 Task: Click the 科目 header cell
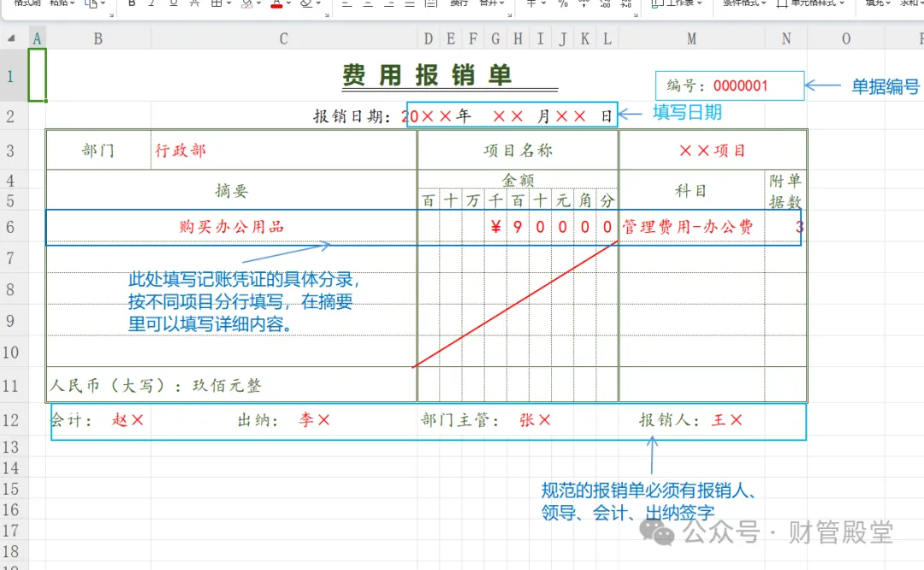(692, 190)
